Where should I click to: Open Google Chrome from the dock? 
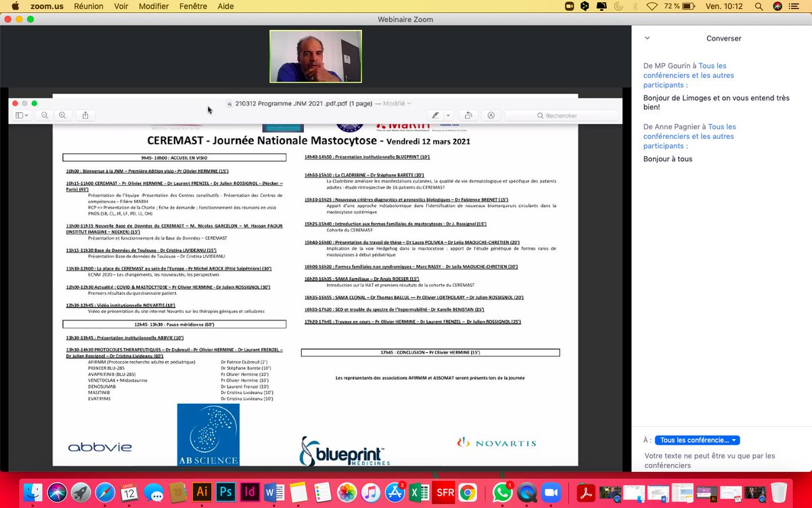(x=468, y=492)
